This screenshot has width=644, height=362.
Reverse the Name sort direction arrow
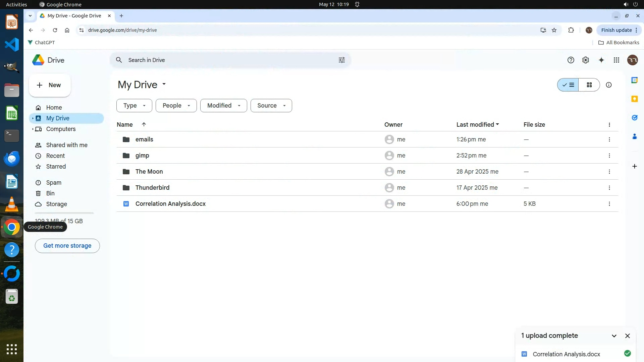click(144, 124)
